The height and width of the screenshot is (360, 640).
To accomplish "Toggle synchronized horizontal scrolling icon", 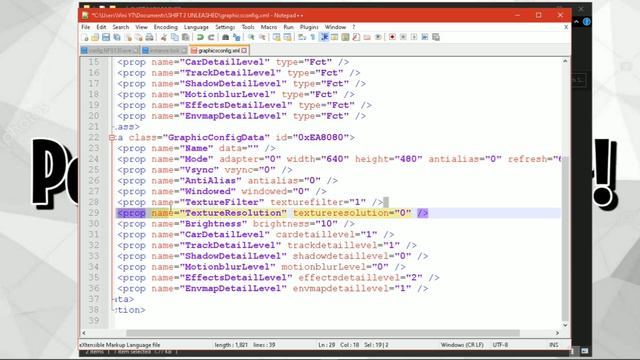I will pyautogui.click(x=287, y=37).
